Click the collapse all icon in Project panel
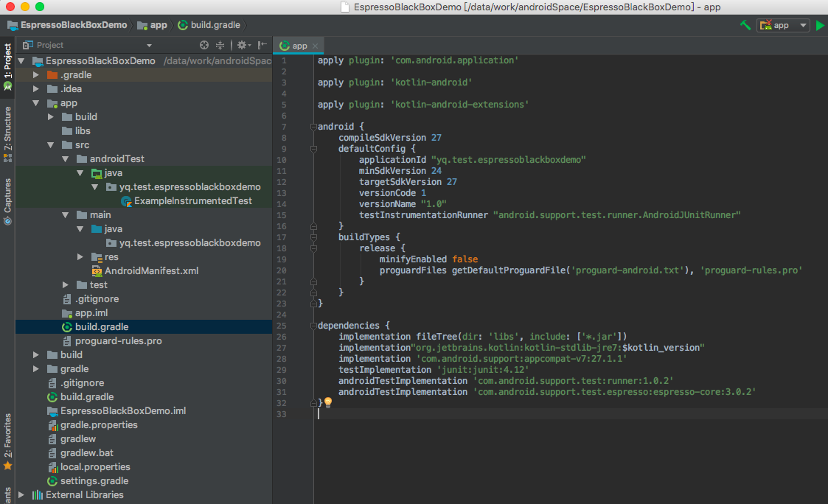The width and height of the screenshot is (828, 504). pos(220,46)
